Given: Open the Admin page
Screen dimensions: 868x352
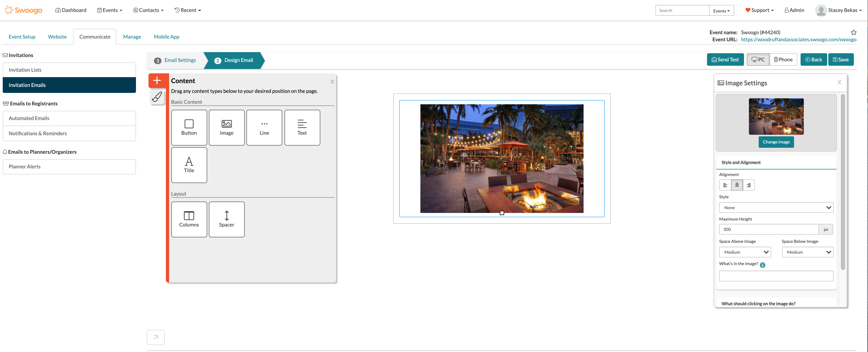Looking at the screenshot, I should tap(794, 10).
